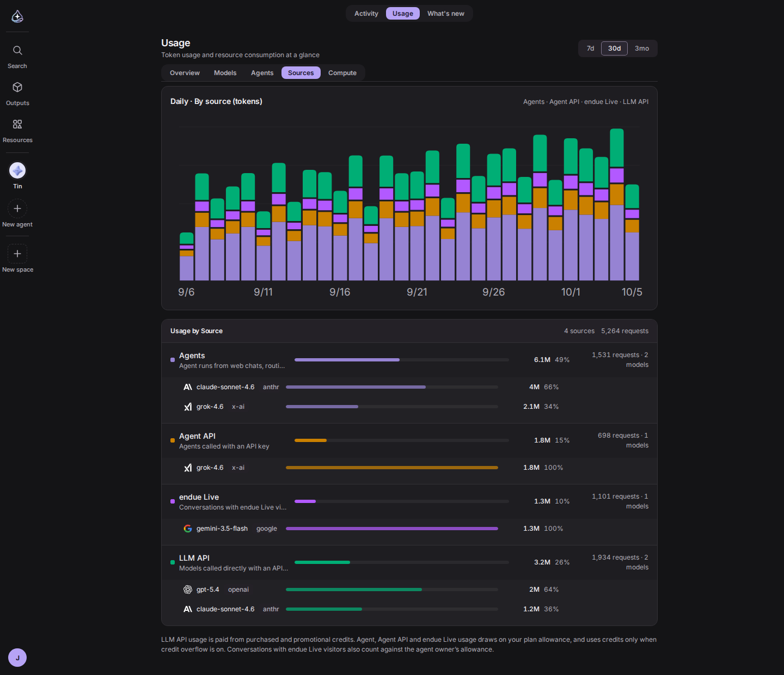This screenshot has height=675, width=784.
Task: Click the 698 requests · 1 models text
Action: [x=623, y=440]
